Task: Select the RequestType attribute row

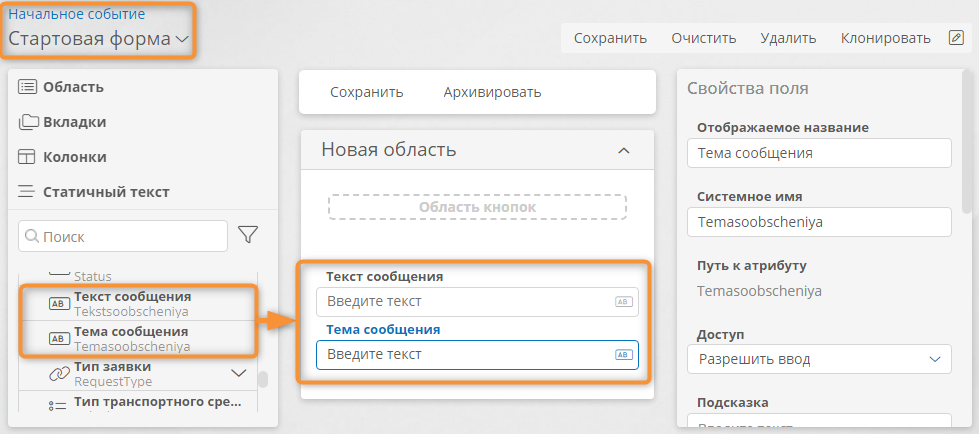Action: pos(139,373)
